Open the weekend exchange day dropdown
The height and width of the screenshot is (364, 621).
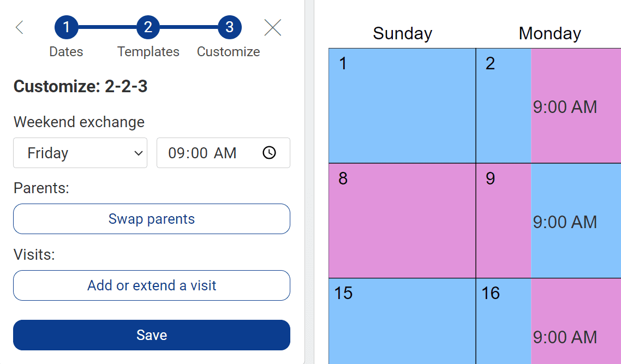pos(80,153)
